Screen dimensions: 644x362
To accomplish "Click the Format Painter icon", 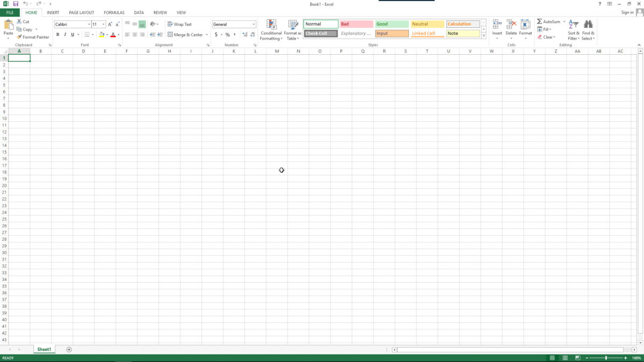I will pyautogui.click(x=20, y=37).
